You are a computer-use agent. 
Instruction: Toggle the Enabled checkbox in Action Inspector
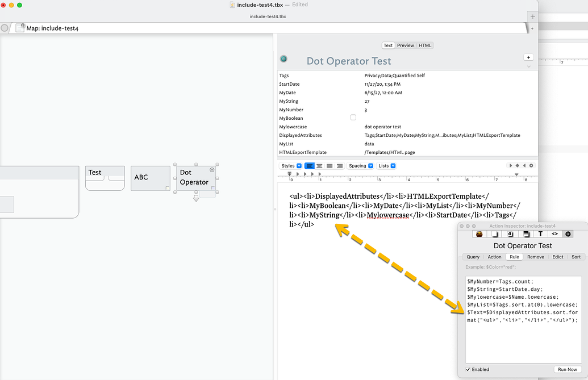tap(468, 369)
